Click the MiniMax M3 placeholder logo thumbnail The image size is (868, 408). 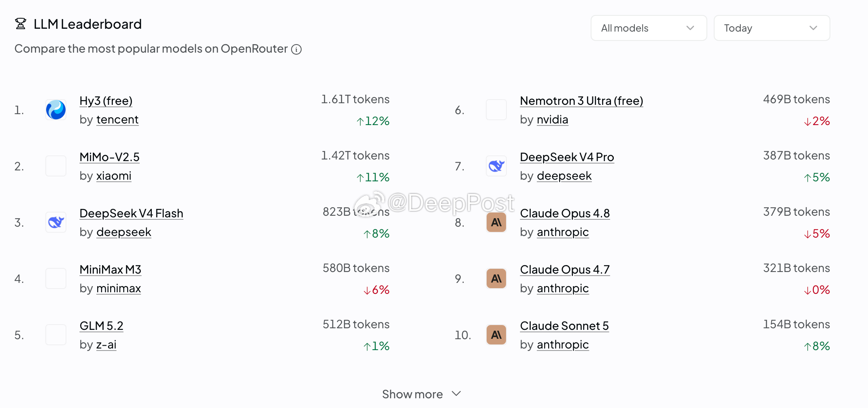[x=56, y=278]
